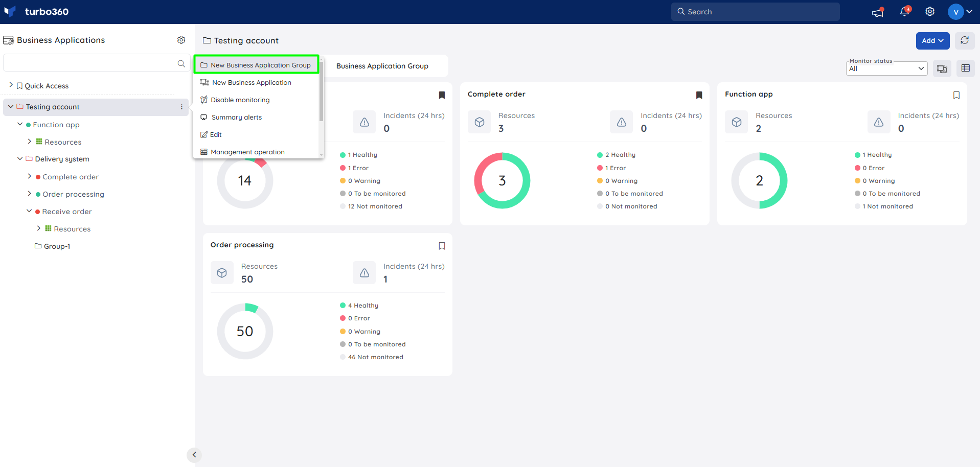This screenshot has height=467, width=980.
Task: Click Complete order card incidents warning icon
Action: click(622, 122)
